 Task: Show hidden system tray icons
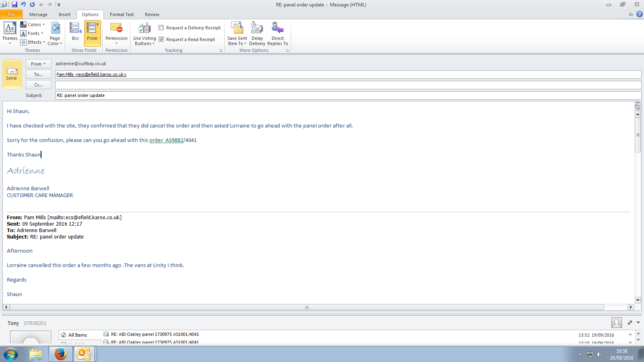coord(580,354)
